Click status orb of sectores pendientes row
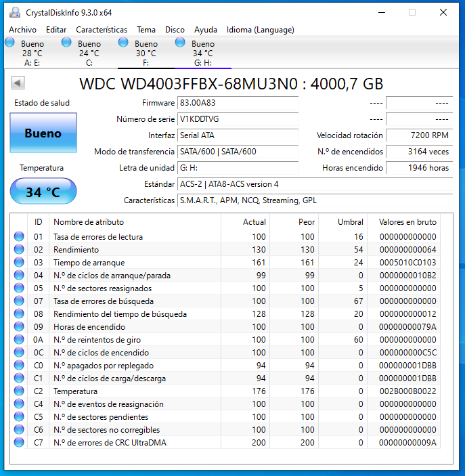 pyautogui.click(x=19, y=416)
